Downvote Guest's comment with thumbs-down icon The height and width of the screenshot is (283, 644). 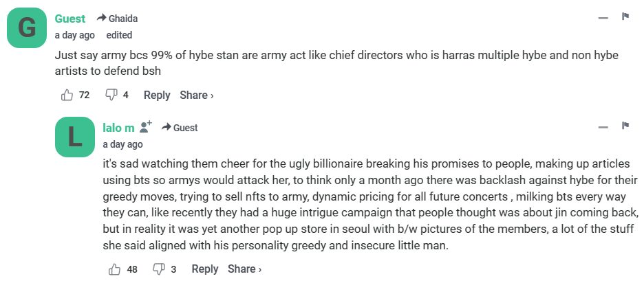[110, 95]
